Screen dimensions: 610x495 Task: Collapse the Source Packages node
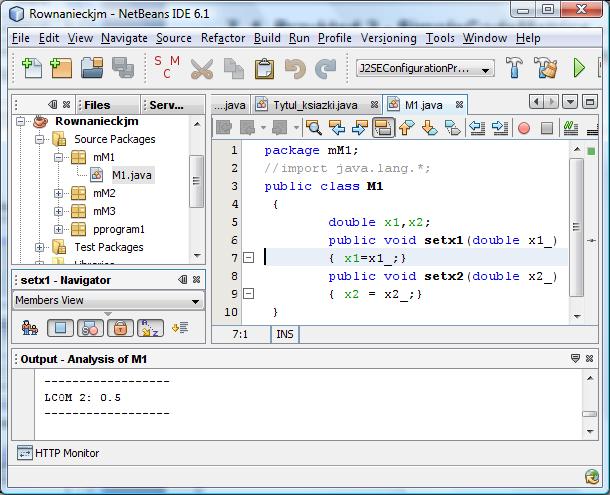(x=39, y=139)
